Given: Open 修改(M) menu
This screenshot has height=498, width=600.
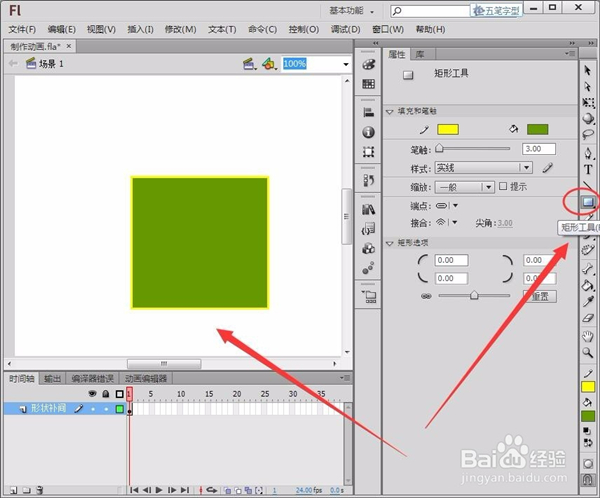Looking at the screenshot, I should [180, 29].
